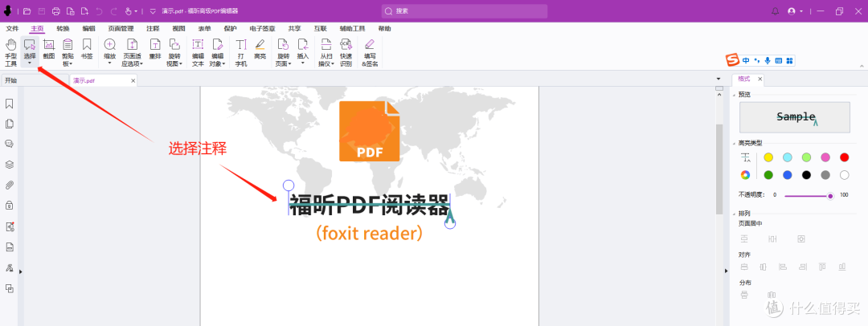
Task: Open the 电子签章 ribbon tab
Action: pos(262,29)
